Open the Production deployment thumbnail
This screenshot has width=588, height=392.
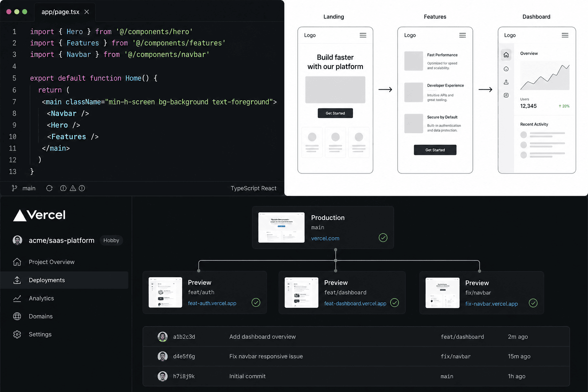[x=281, y=227]
